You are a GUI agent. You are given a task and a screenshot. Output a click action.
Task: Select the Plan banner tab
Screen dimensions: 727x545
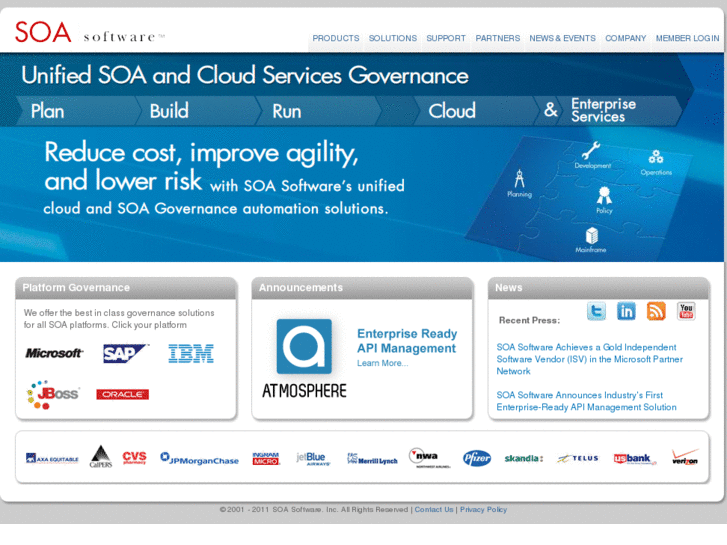point(77,111)
